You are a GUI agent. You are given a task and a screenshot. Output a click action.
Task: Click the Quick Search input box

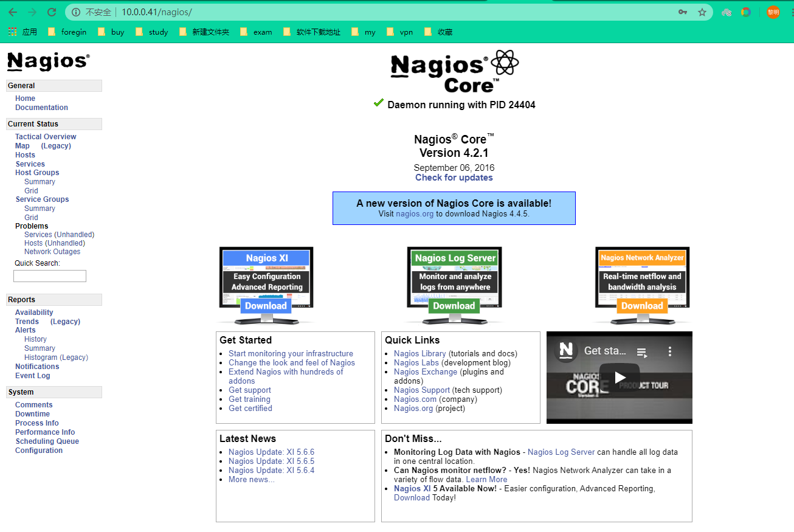pyautogui.click(x=50, y=276)
